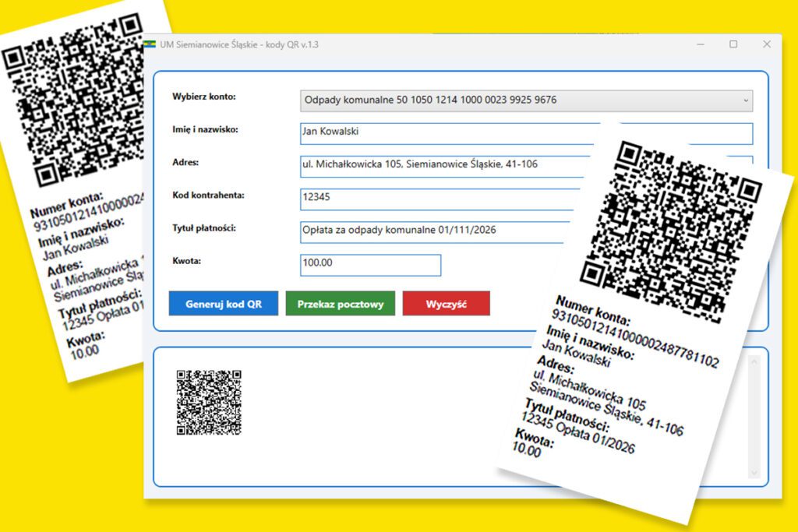Click the output panel scrollbar up arrow
Image resolution: width=798 pixels, height=532 pixels.
(x=753, y=361)
